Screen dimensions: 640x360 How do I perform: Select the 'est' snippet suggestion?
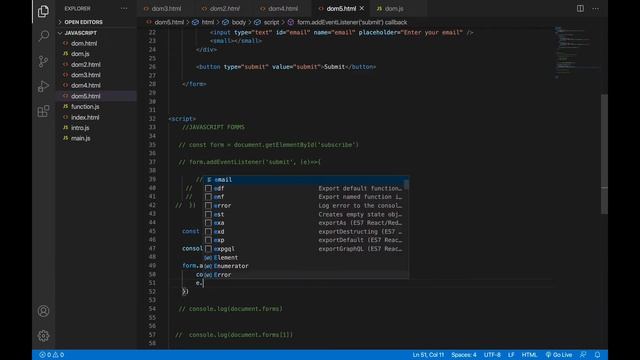click(x=306, y=214)
